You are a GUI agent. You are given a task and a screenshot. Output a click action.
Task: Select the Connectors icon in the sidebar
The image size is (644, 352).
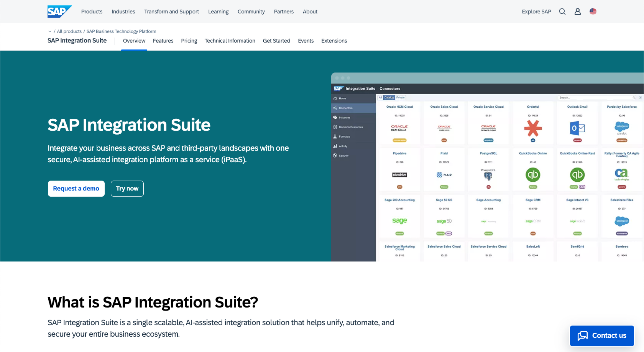coord(335,108)
